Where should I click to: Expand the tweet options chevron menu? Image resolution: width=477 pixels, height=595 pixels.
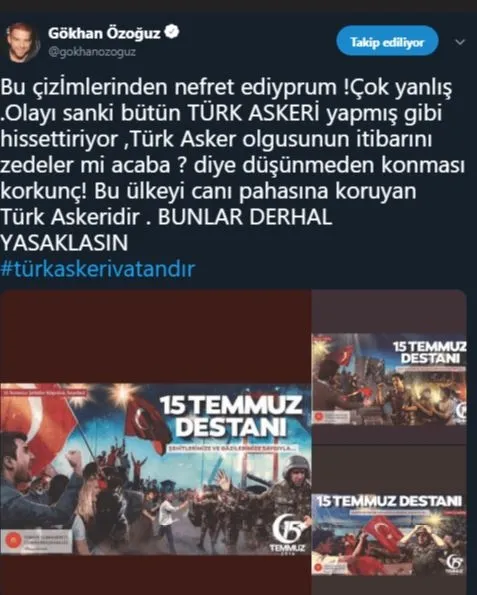coord(460,42)
